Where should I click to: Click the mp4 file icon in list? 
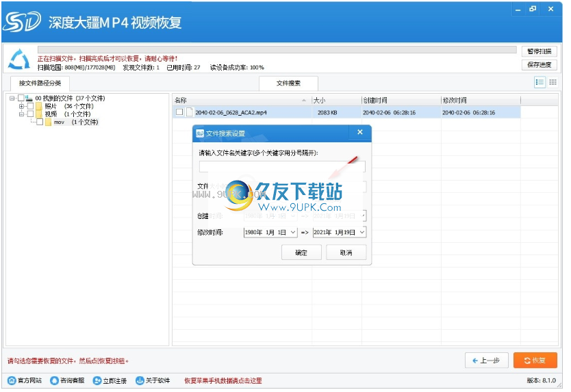(190, 112)
